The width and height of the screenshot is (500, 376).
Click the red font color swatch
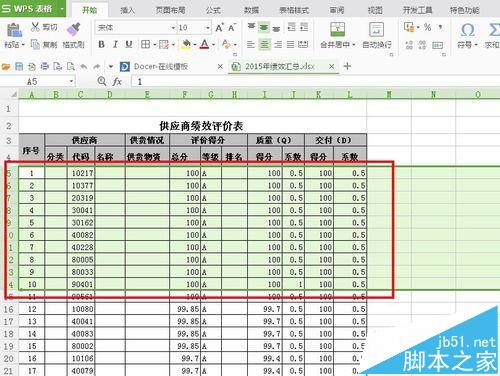(x=205, y=44)
